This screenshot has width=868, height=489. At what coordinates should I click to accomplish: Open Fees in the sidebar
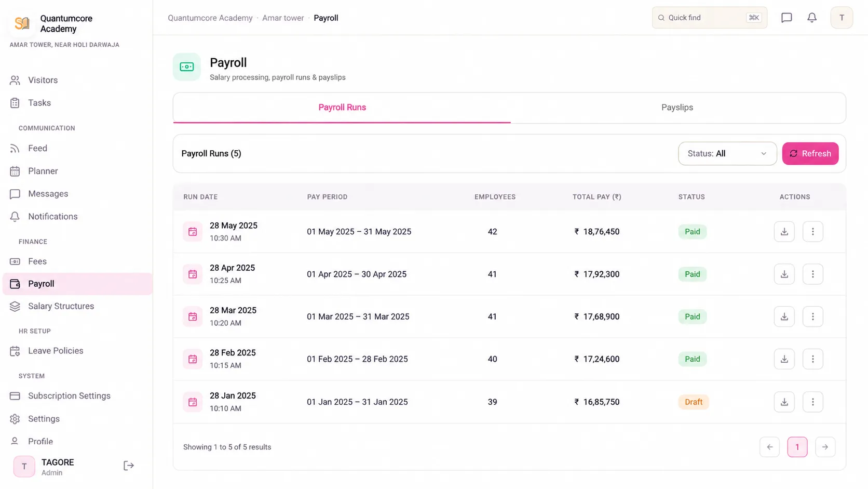(x=77, y=261)
